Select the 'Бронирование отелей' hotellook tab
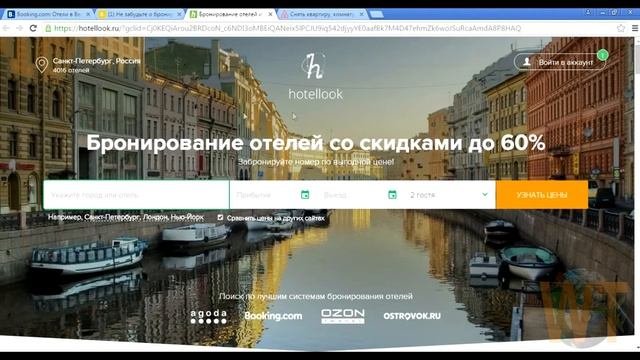 click(231, 14)
